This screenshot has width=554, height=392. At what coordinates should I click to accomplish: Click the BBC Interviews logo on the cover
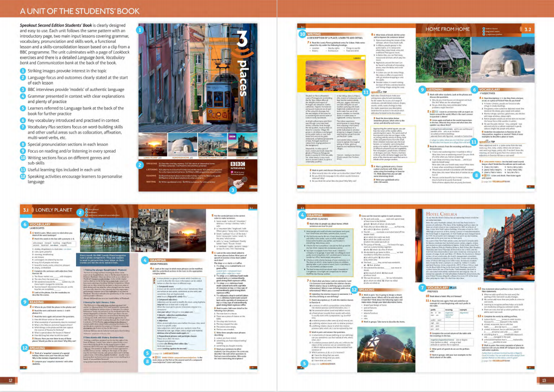238,166
